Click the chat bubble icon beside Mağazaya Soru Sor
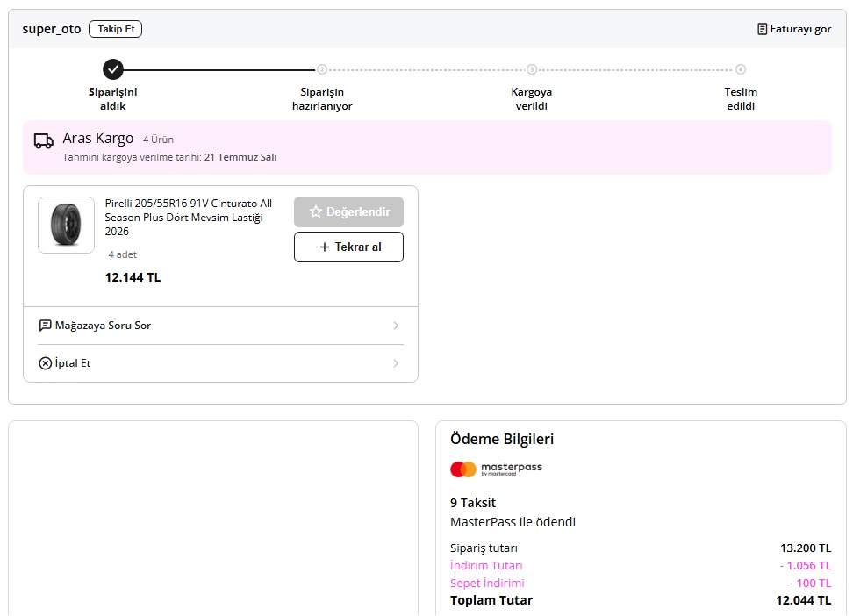This screenshot has height=616, width=853. 45,326
